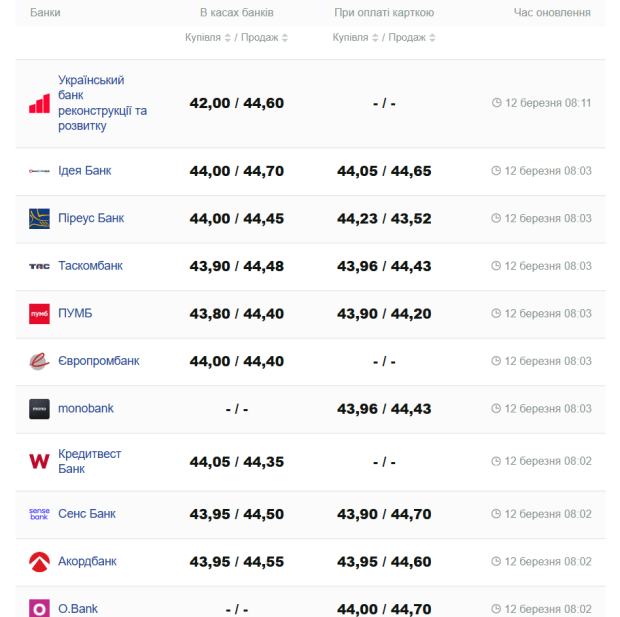This screenshot has width=620, height=617.
Task: Click the red ПУМБ logo icon
Action: (39, 314)
